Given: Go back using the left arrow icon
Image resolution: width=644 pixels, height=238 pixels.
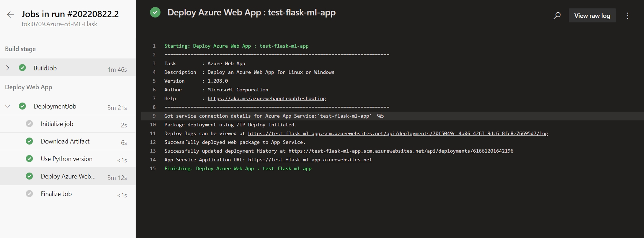Looking at the screenshot, I should (x=10, y=15).
